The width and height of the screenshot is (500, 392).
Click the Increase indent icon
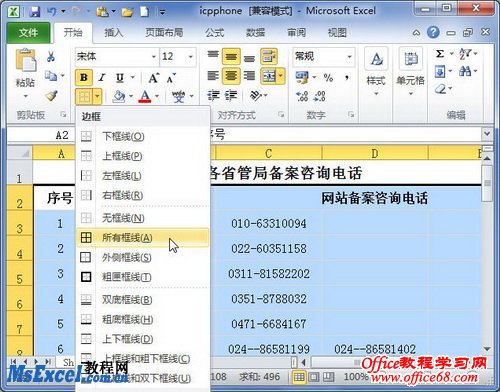pos(231,96)
